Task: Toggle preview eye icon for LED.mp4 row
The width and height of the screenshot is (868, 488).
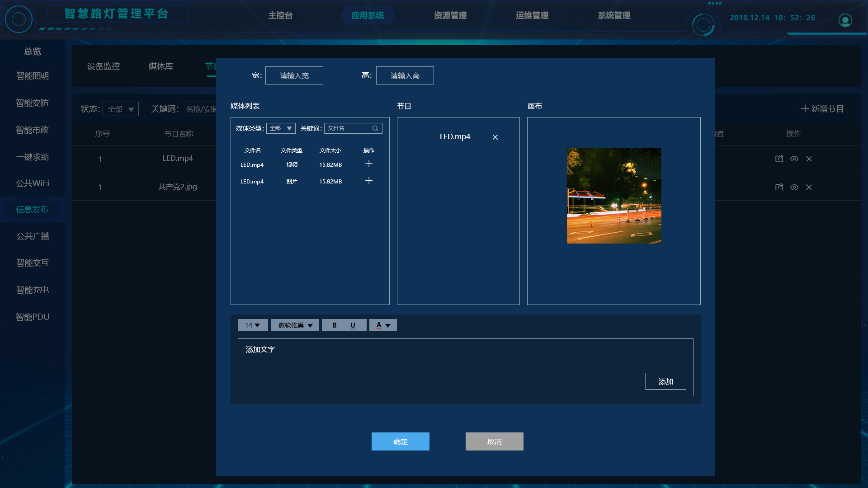Action: coord(794,159)
